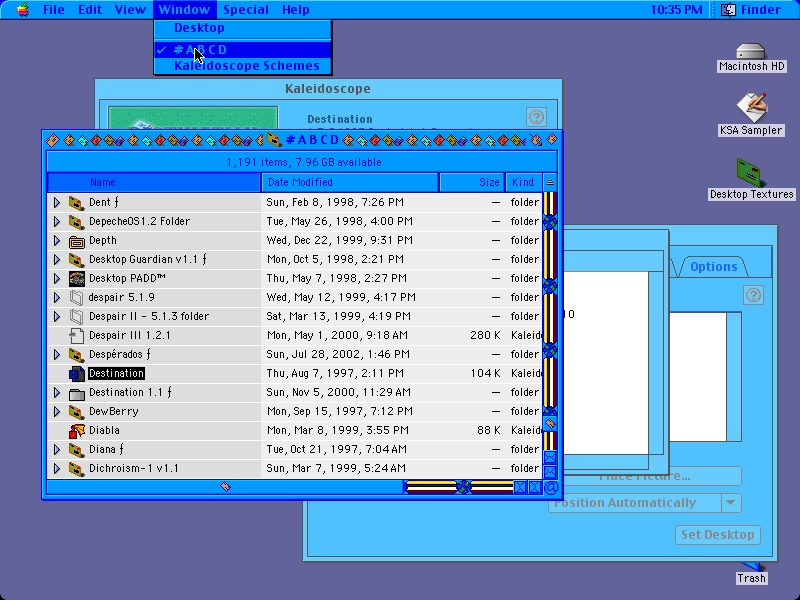Click the Destination 1.1 ƒ folder icon
The width and height of the screenshot is (800, 600).
click(77, 393)
